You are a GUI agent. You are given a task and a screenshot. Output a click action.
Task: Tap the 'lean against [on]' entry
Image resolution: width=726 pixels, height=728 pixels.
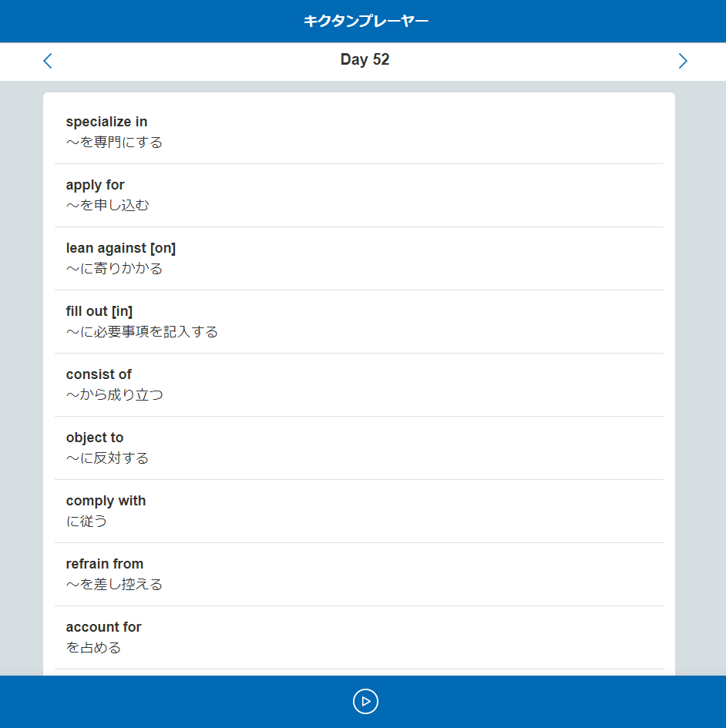pos(121,248)
